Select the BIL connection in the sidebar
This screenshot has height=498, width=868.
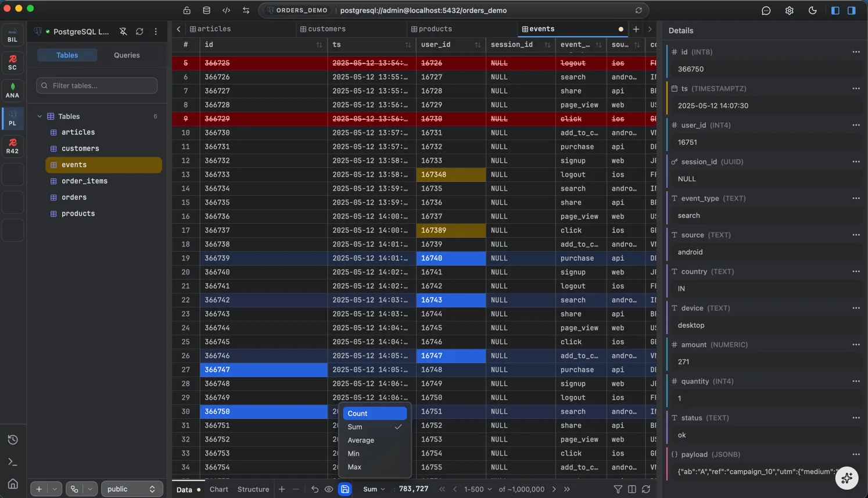coord(13,36)
